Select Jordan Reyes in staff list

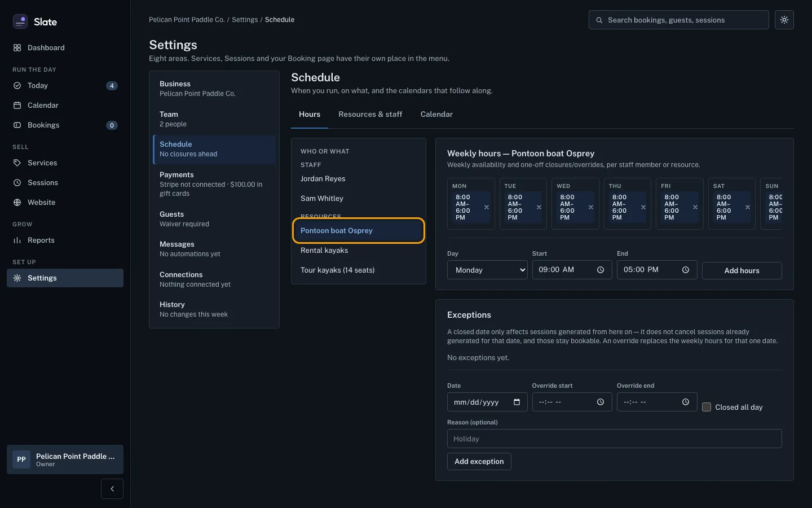[x=359, y=179]
